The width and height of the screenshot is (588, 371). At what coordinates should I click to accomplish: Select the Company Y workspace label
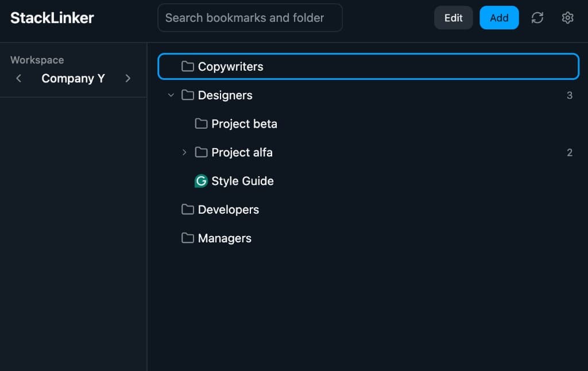point(73,78)
